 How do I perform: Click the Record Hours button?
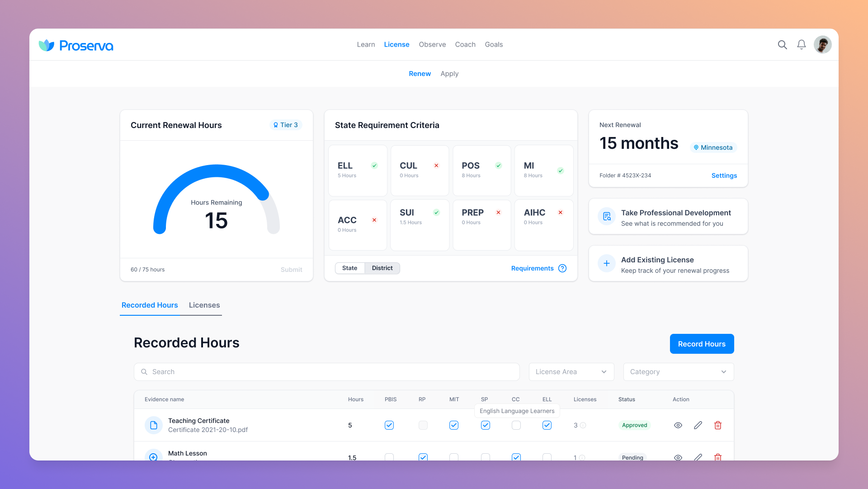pos(702,344)
